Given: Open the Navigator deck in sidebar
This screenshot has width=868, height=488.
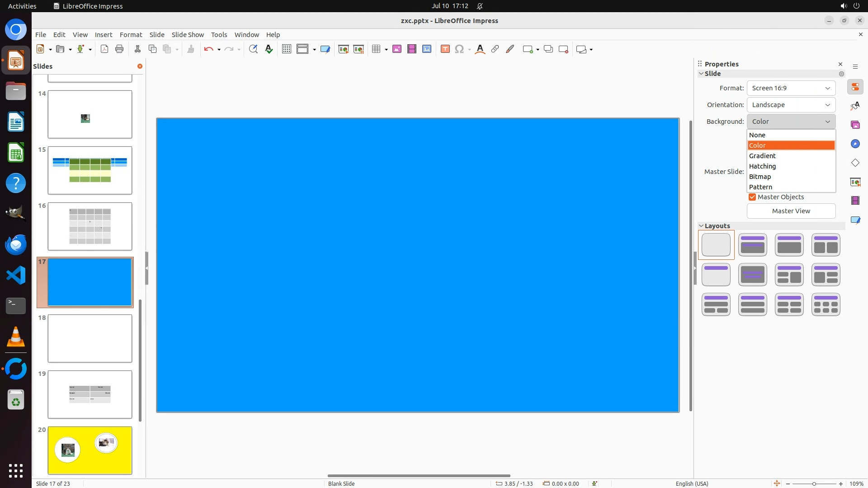Looking at the screenshot, I should (x=855, y=144).
